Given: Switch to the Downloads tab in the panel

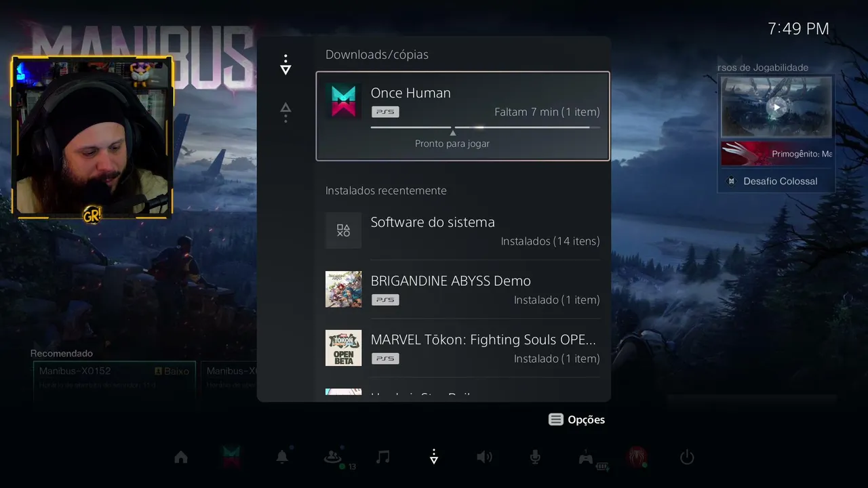Looking at the screenshot, I should click(285, 65).
